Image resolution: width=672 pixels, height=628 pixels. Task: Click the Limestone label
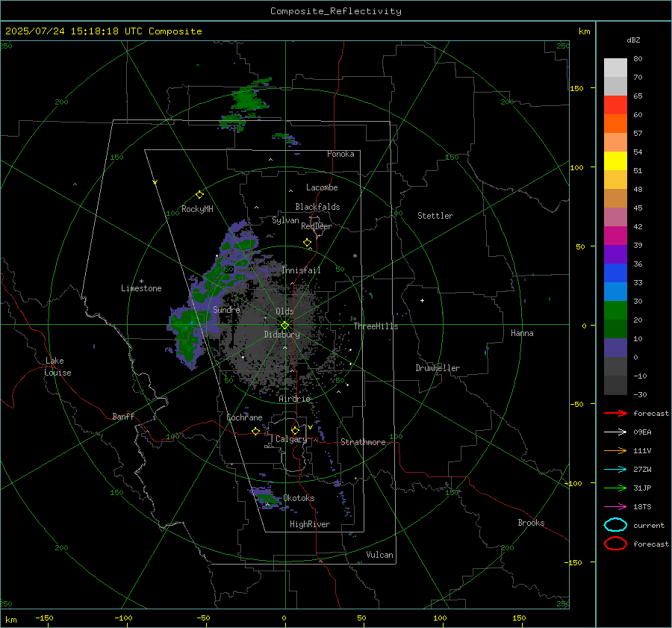[x=141, y=288]
